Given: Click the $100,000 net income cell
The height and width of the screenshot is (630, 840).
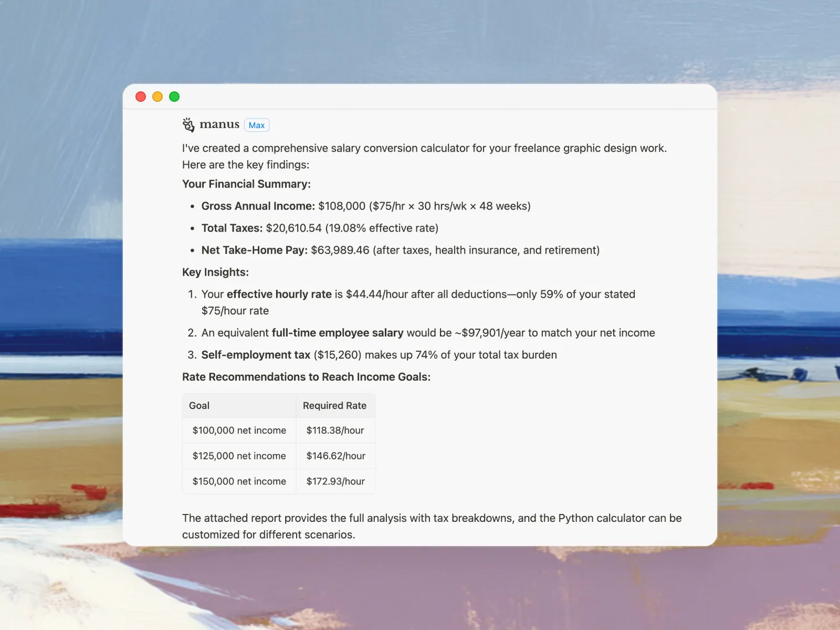Looking at the screenshot, I should point(239,430).
